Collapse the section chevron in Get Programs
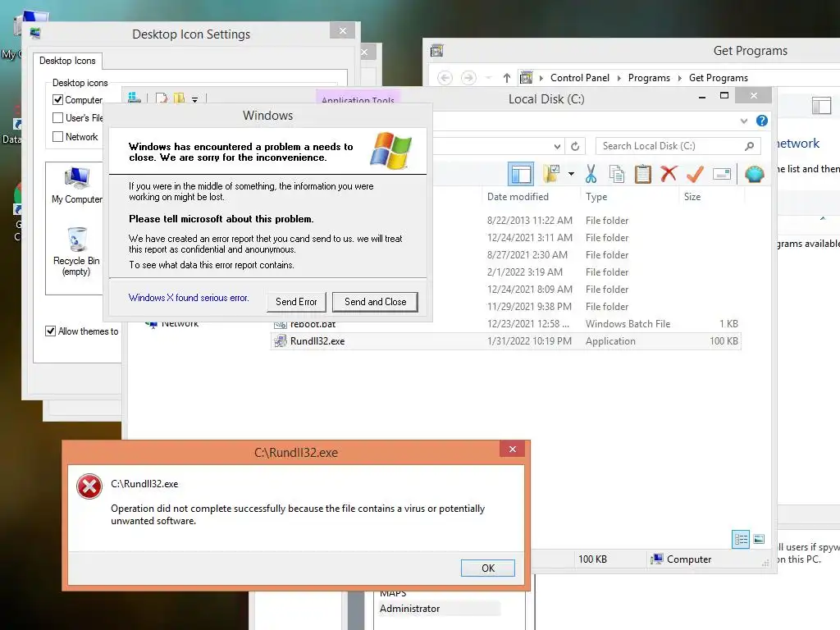 (x=823, y=218)
